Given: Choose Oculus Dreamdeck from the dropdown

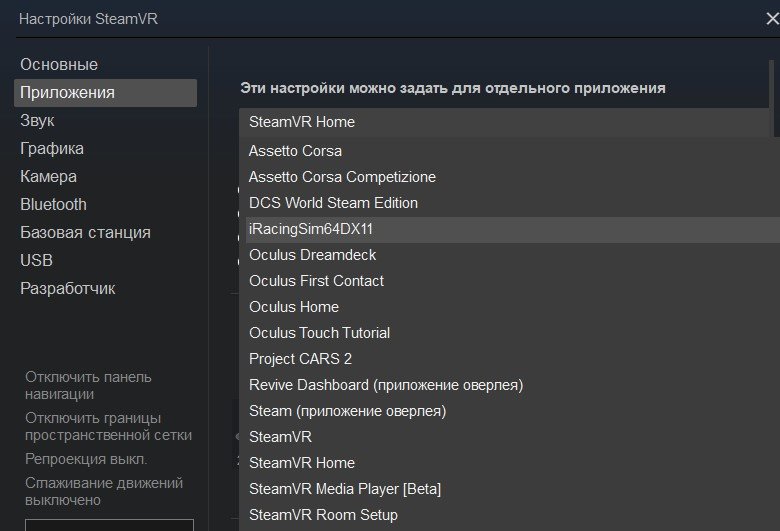Looking at the screenshot, I should point(312,255).
